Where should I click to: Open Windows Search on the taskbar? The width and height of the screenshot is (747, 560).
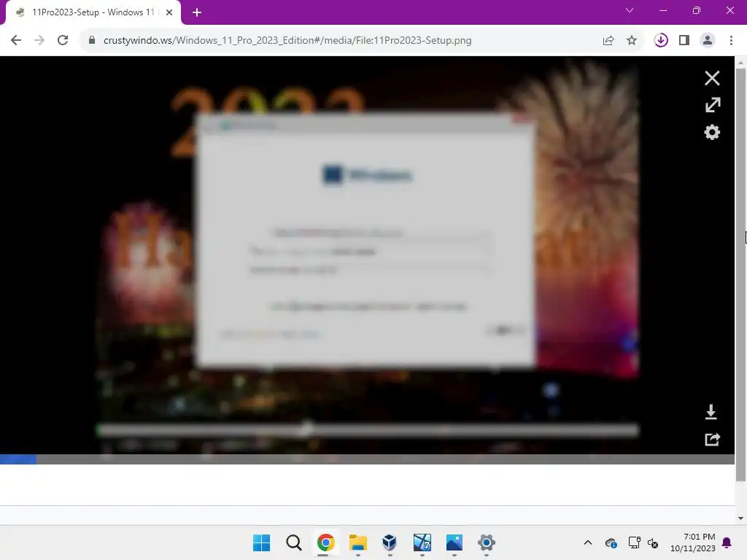[x=293, y=542]
